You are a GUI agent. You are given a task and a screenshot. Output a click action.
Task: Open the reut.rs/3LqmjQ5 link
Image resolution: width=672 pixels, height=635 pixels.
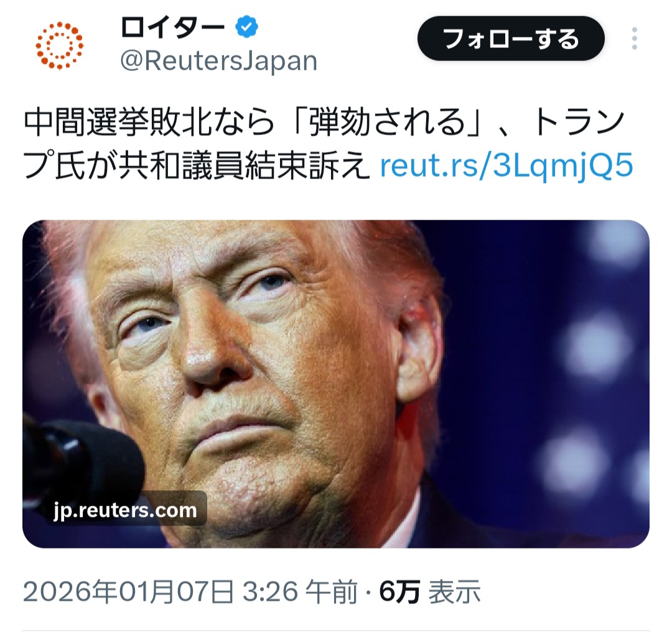click(506, 165)
